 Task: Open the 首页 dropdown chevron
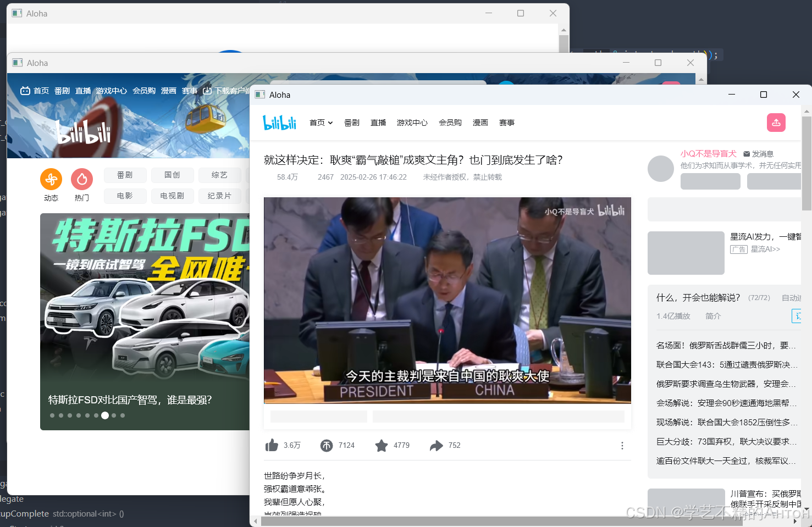click(x=330, y=123)
